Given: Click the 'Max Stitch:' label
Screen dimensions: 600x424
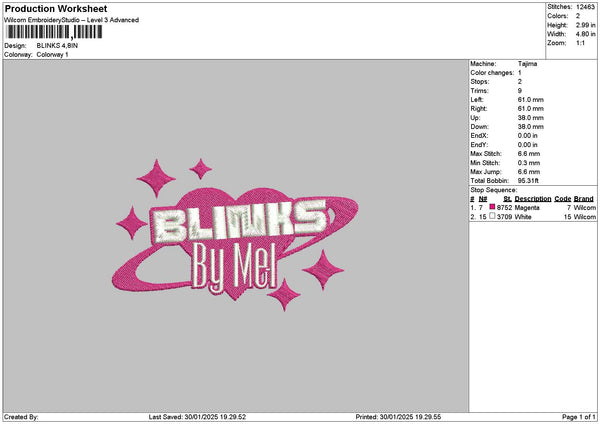Looking at the screenshot, I should [x=486, y=154].
